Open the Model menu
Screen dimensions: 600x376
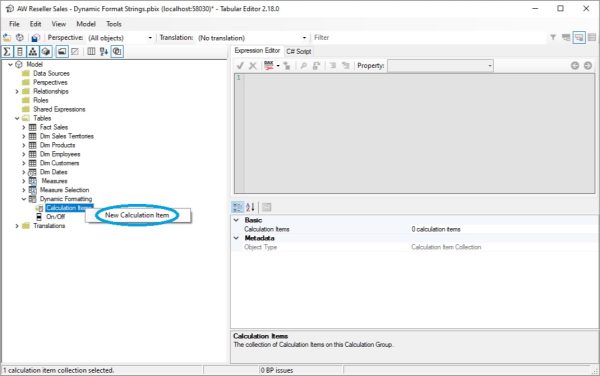point(86,24)
